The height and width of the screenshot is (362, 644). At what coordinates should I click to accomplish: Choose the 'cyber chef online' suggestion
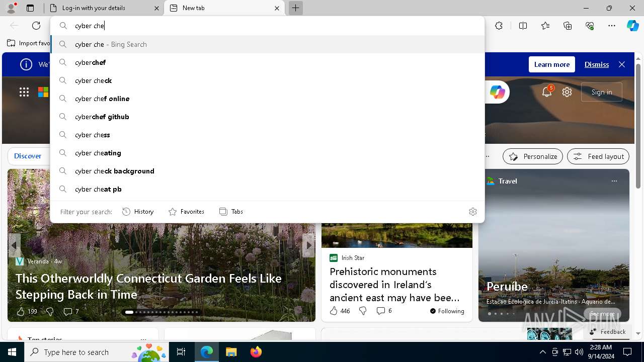[268, 99]
